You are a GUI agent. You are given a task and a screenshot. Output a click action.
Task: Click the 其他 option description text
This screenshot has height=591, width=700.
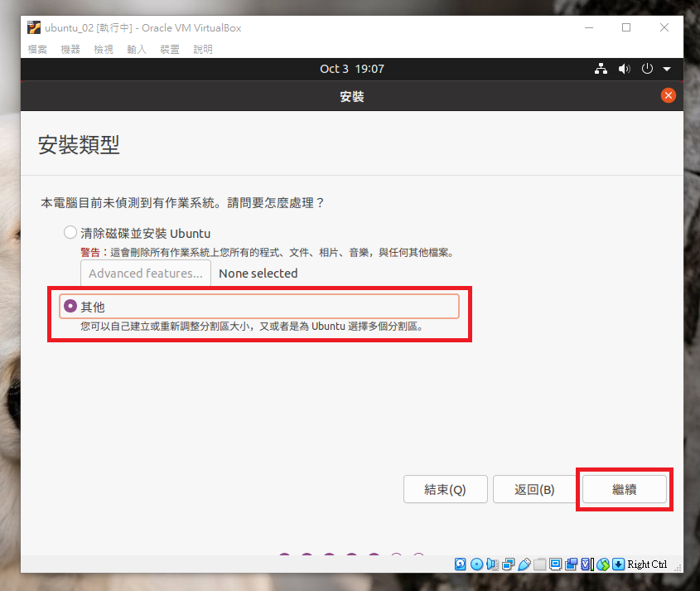pyautogui.click(x=252, y=326)
